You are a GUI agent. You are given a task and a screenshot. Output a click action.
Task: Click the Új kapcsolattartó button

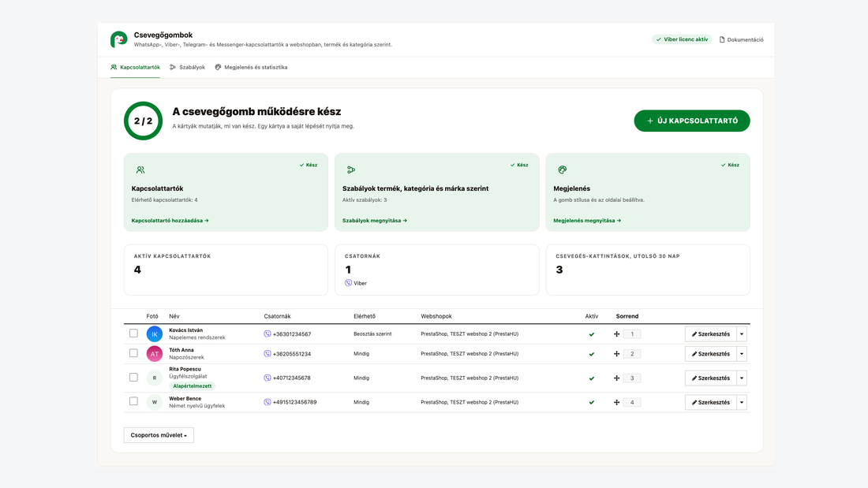point(692,121)
